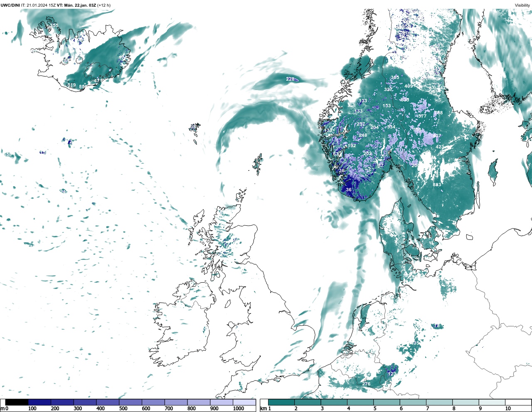Viewport: 532px width, 412px height.
Task: Click the 'VT: Mán. 22.jan. 03Z' valid time
Action: (76, 5)
